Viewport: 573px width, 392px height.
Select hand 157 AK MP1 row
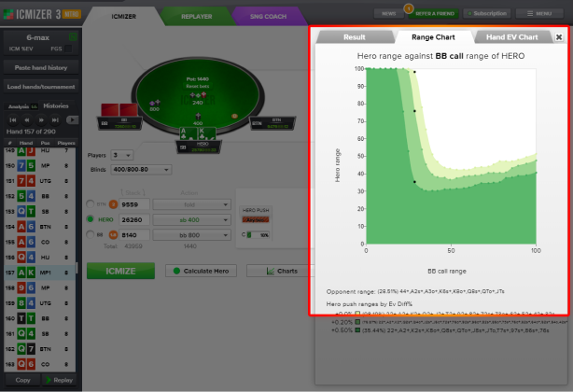click(40, 273)
